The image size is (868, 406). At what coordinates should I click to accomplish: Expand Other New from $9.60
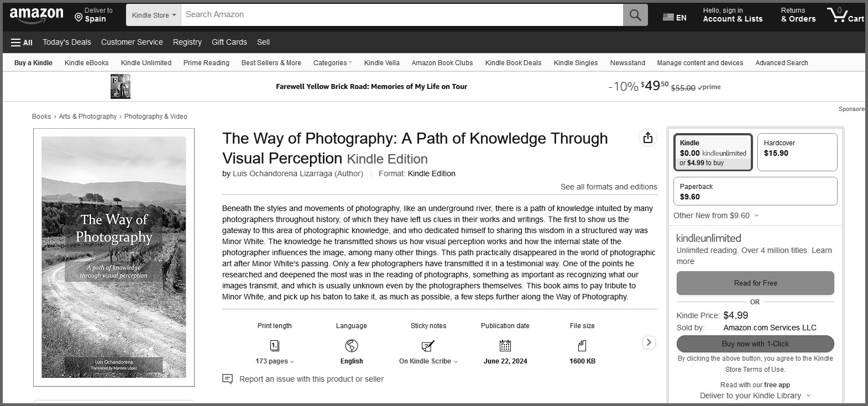coord(716,215)
